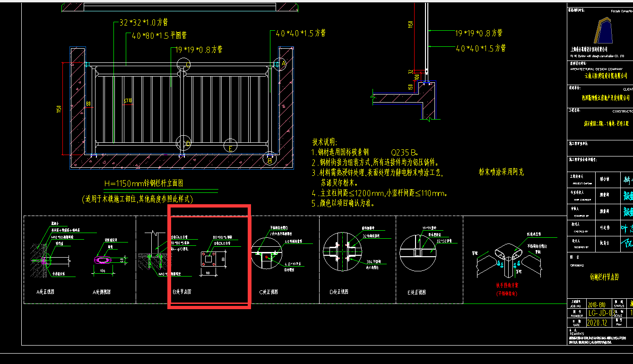Select detail callout bubble D on elevation
The image size is (633, 364).
pos(184,143)
